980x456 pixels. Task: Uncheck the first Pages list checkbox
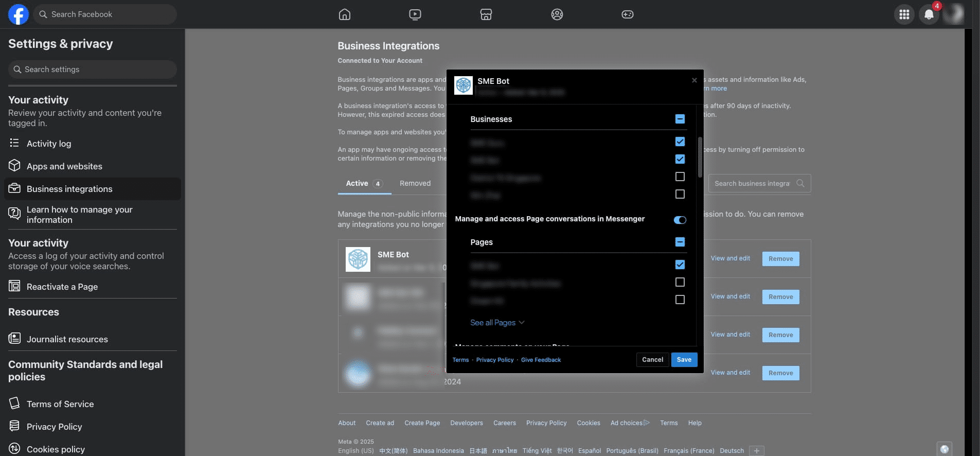(x=680, y=265)
